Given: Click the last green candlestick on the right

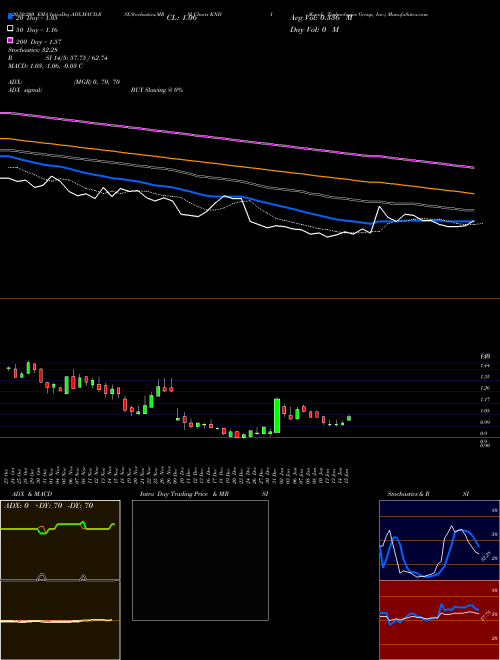Looking at the screenshot, I should point(349,418).
